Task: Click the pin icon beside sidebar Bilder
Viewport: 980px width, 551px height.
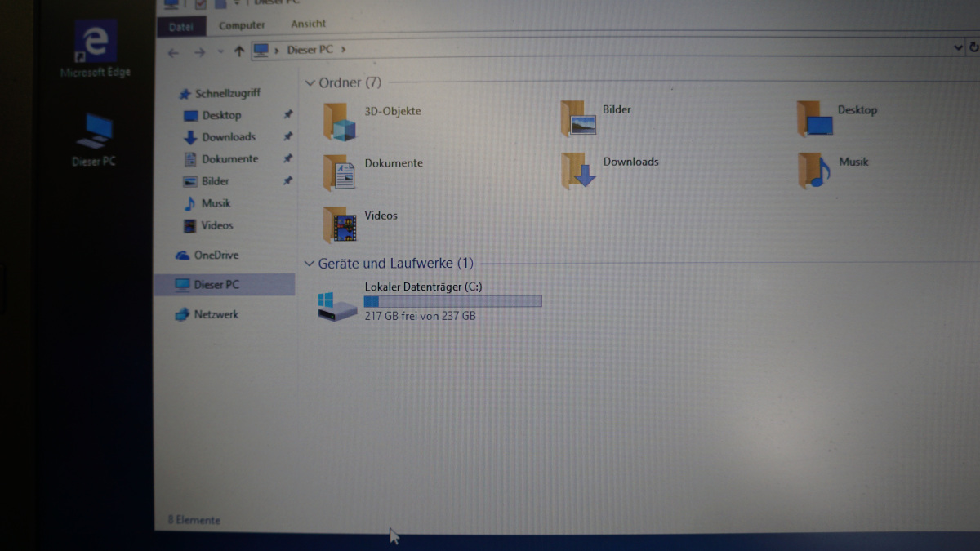Action: pyautogui.click(x=287, y=180)
